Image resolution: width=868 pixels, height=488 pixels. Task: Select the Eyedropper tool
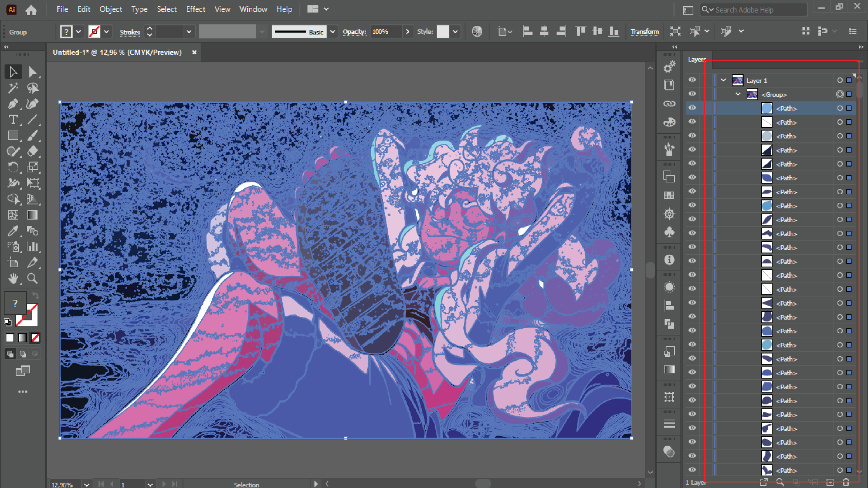13,231
